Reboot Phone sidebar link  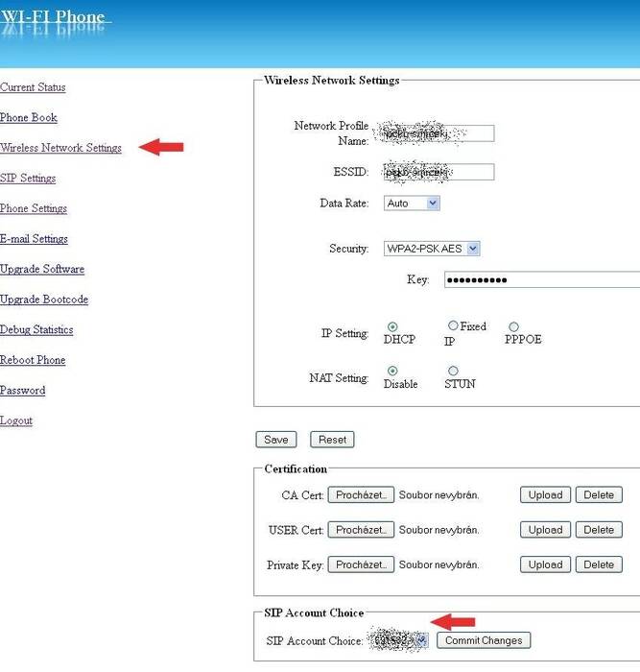click(x=33, y=360)
